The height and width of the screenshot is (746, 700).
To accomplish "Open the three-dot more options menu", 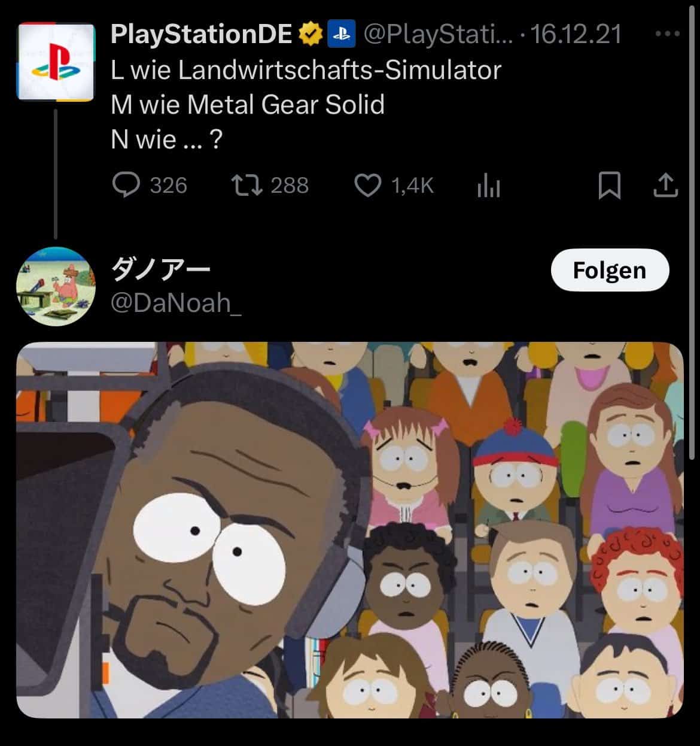I will click(x=667, y=34).
